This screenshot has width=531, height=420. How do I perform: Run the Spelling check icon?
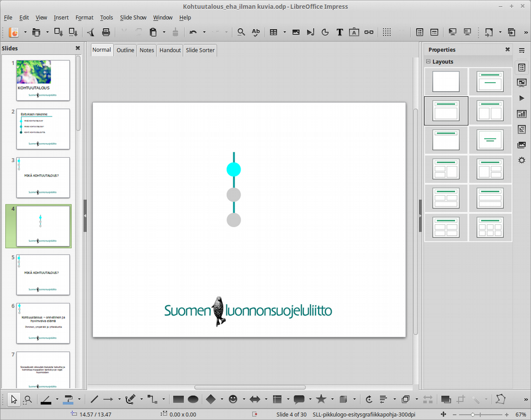[256, 32]
